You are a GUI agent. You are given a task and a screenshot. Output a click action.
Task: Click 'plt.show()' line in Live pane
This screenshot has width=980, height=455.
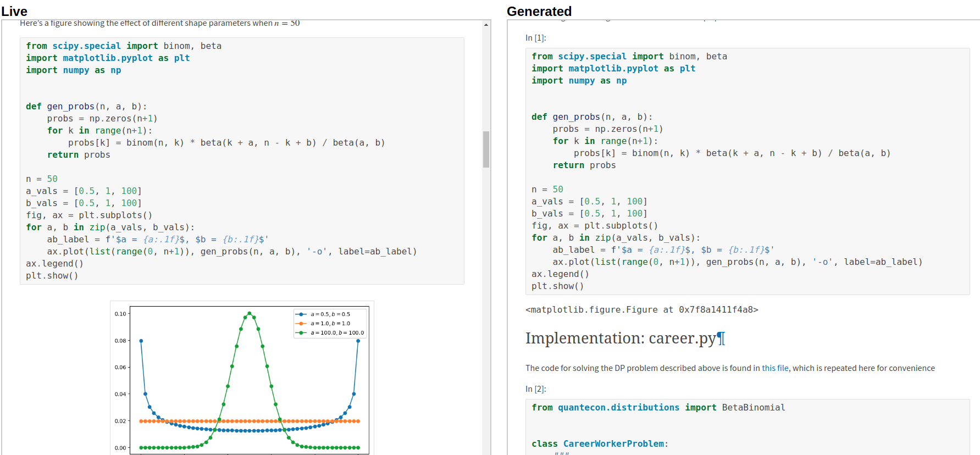click(x=52, y=276)
